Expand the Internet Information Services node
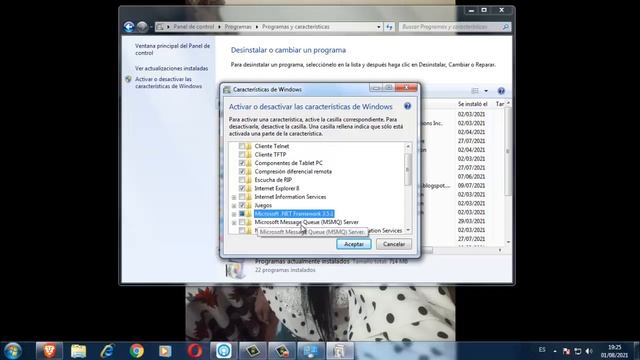This screenshot has height=360, width=640. click(234, 197)
